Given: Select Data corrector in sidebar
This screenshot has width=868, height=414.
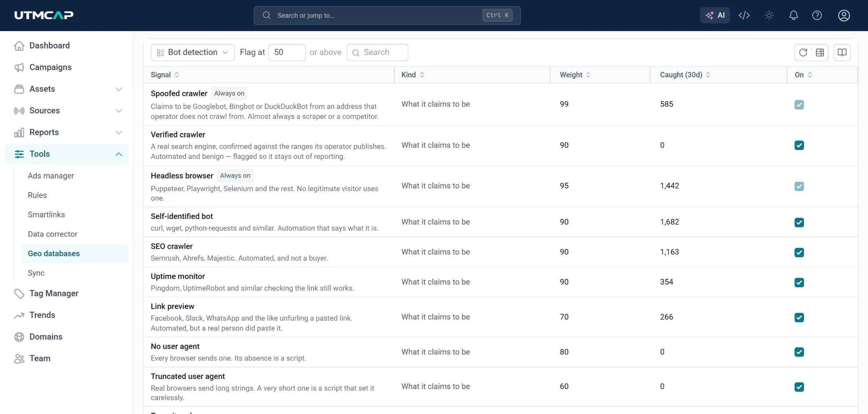Looking at the screenshot, I should (x=52, y=234).
